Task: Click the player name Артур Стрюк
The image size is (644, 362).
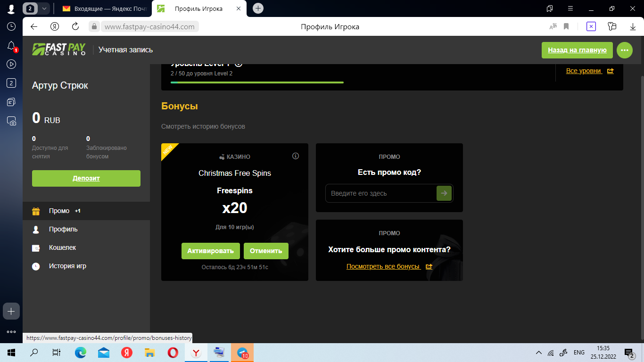Action: pos(60,86)
